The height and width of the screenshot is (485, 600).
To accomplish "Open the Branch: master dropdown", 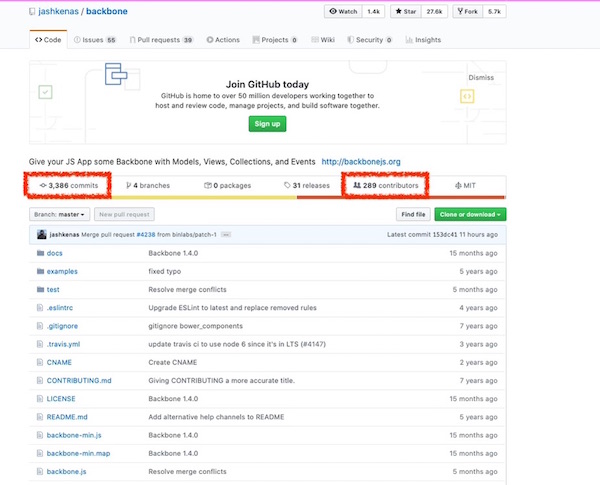I will 59,214.
